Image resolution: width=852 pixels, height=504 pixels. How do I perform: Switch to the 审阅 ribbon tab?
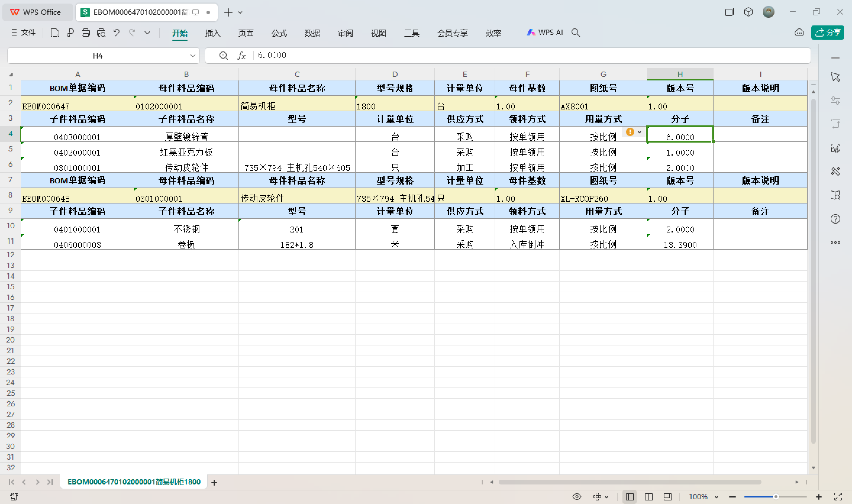tap(345, 33)
